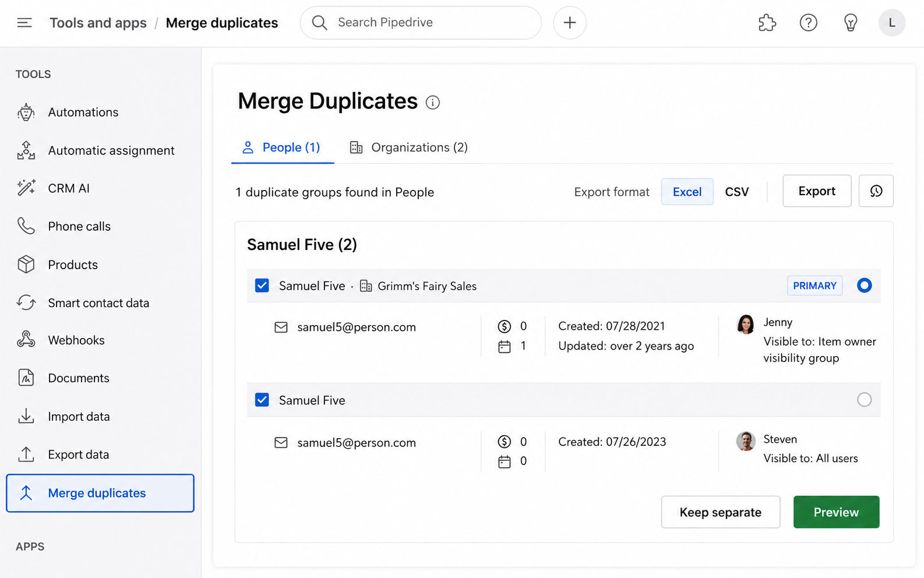This screenshot has width=924, height=578.
Task: Open the merge history clock icon
Action: 876,191
